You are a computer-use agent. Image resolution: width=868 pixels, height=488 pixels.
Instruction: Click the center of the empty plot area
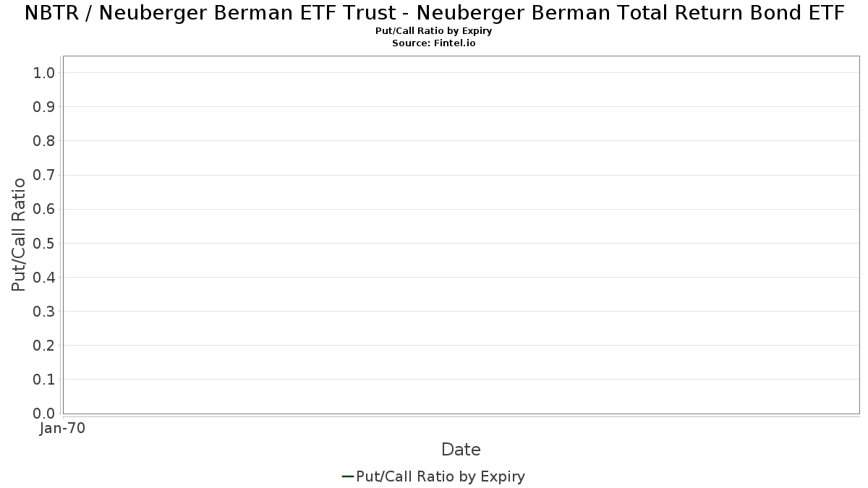point(461,235)
